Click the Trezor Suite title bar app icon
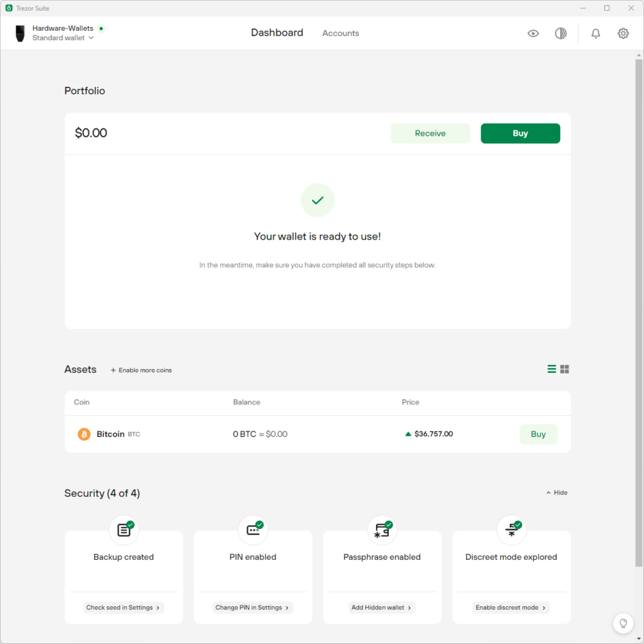644x644 pixels. [x=9, y=8]
